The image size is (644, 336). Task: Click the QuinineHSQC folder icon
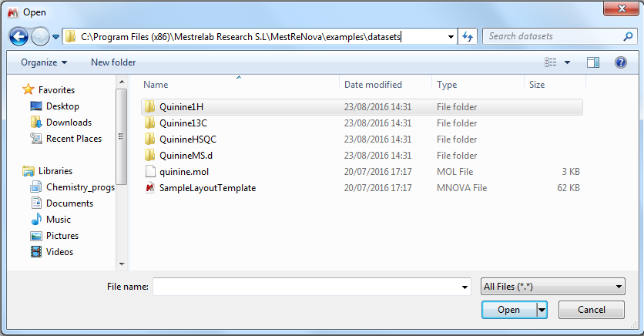point(150,139)
